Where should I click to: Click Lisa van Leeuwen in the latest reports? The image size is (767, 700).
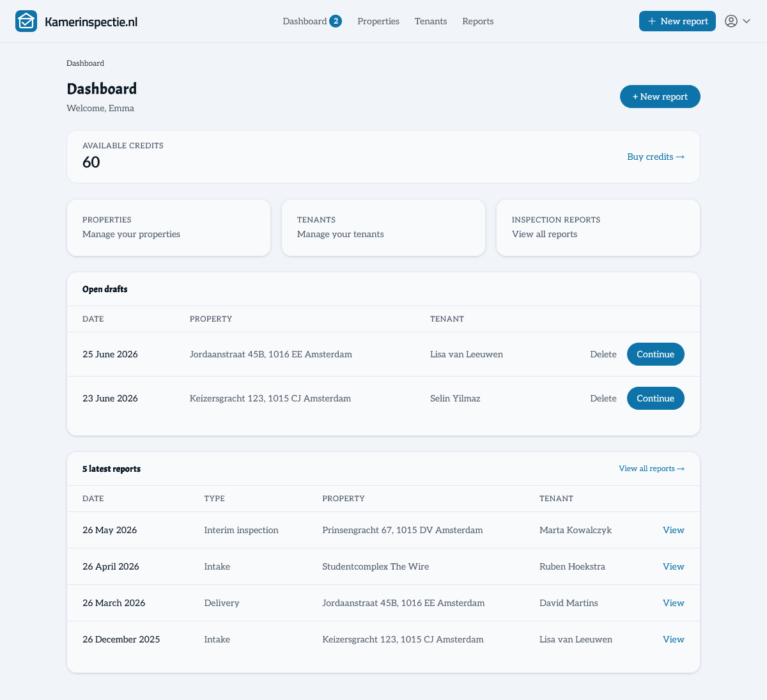[x=576, y=639]
